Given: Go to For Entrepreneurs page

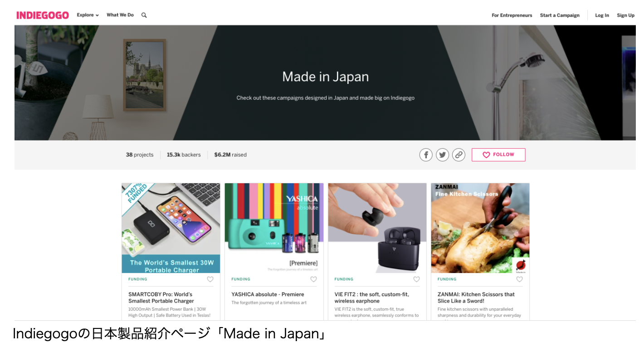Looking at the screenshot, I should coord(512,15).
